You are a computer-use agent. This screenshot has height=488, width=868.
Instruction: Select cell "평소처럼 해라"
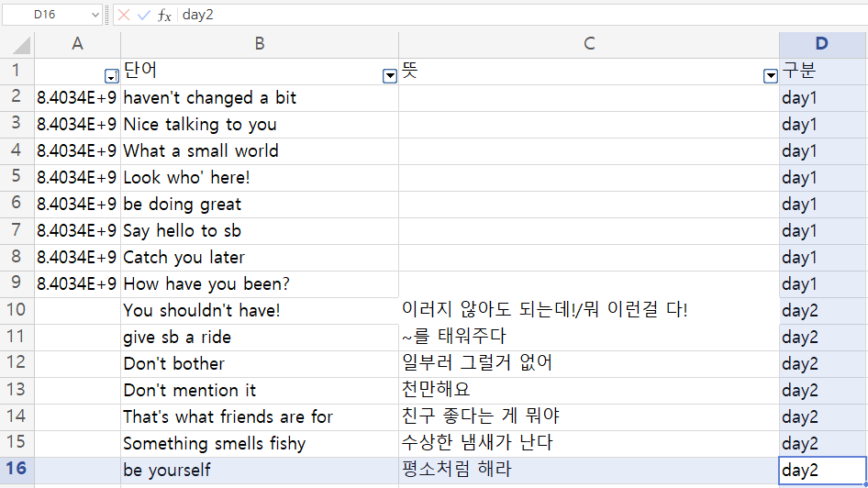point(589,470)
